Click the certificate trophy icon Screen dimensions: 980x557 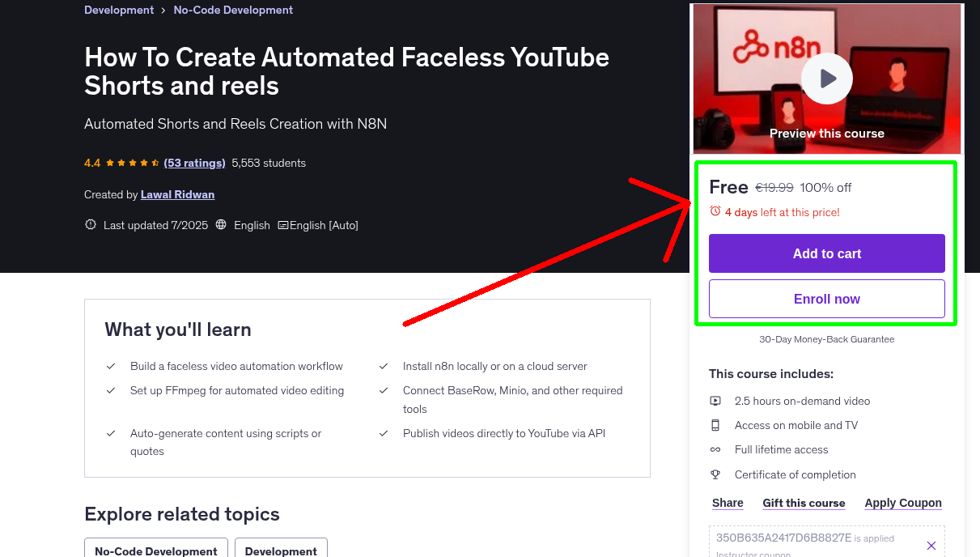pos(715,474)
